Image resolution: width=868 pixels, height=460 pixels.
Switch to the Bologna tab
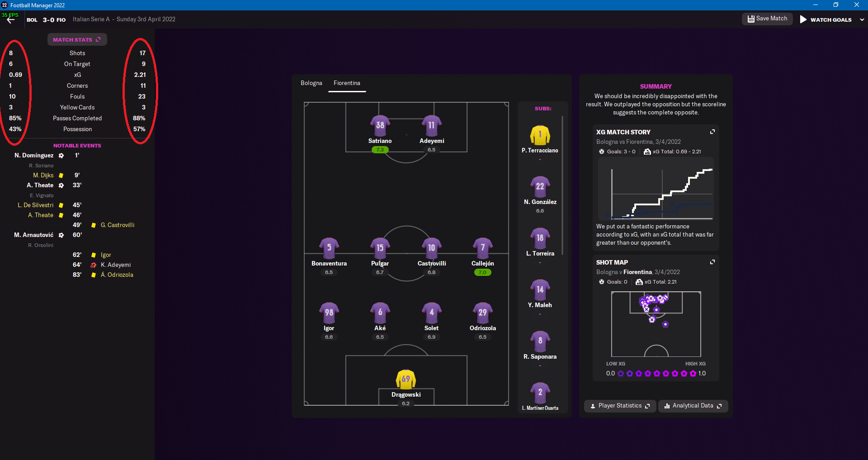[311, 83]
